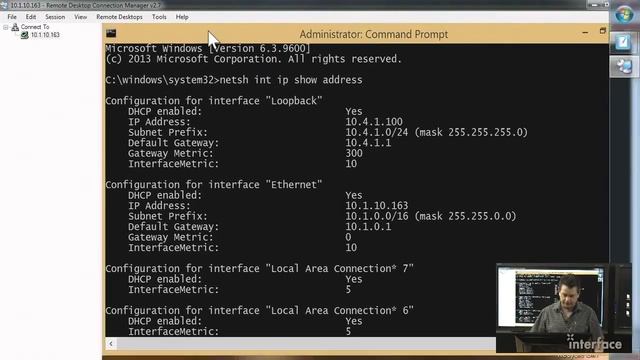Image resolution: width=640 pixels, height=360 pixels.
Task: Click the Command Prompt title bar text
Action: pyautogui.click(x=373, y=34)
